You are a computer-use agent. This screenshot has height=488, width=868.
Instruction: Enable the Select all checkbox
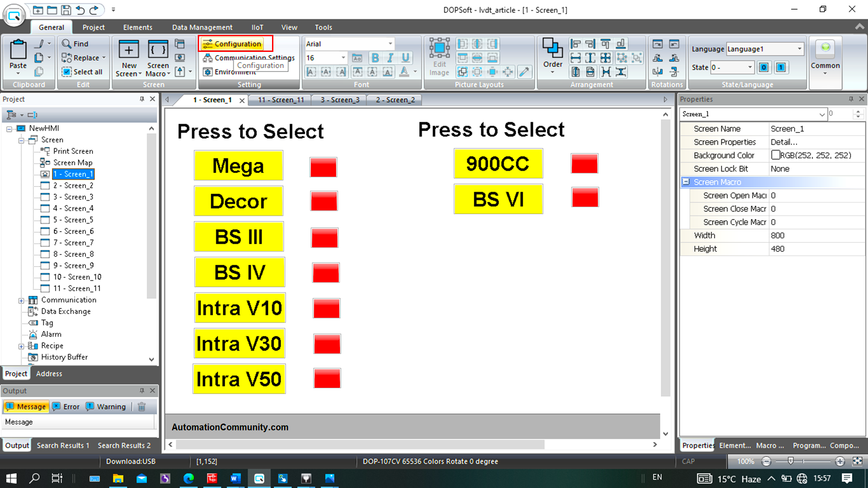(x=66, y=72)
